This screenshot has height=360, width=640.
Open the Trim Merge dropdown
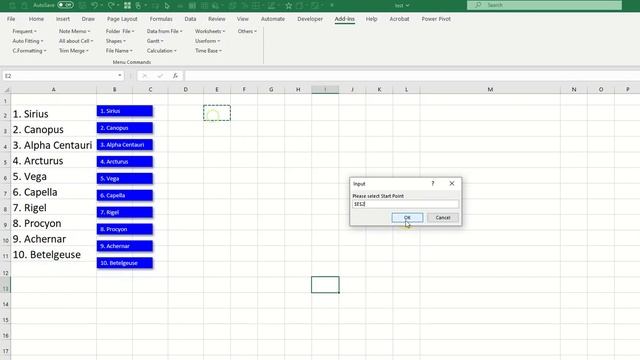coord(73,51)
